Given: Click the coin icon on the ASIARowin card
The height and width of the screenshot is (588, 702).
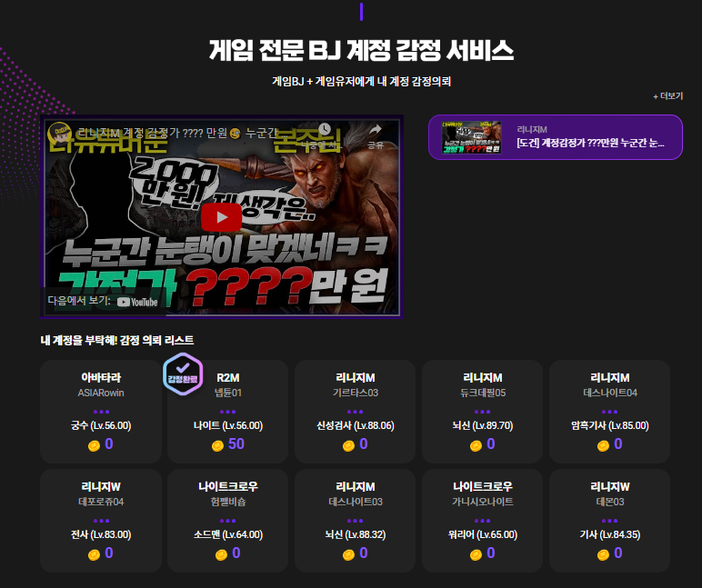Looking at the screenshot, I should (94, 445).
